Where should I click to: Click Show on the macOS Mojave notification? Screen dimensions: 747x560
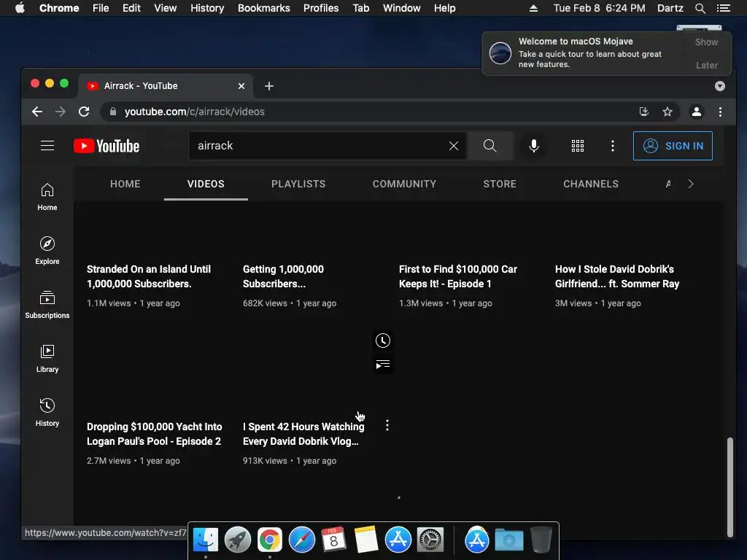(706, 42)
